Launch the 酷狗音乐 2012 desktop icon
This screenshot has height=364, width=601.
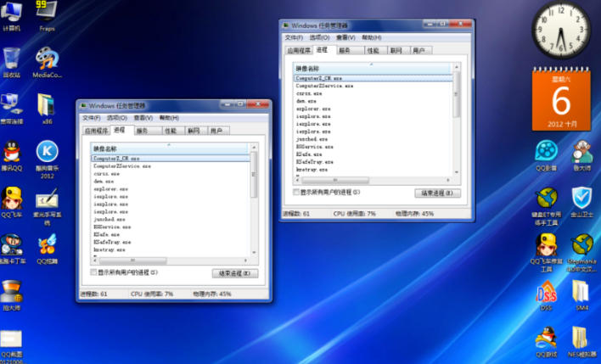pyautogui.click(x=48, y=152)
